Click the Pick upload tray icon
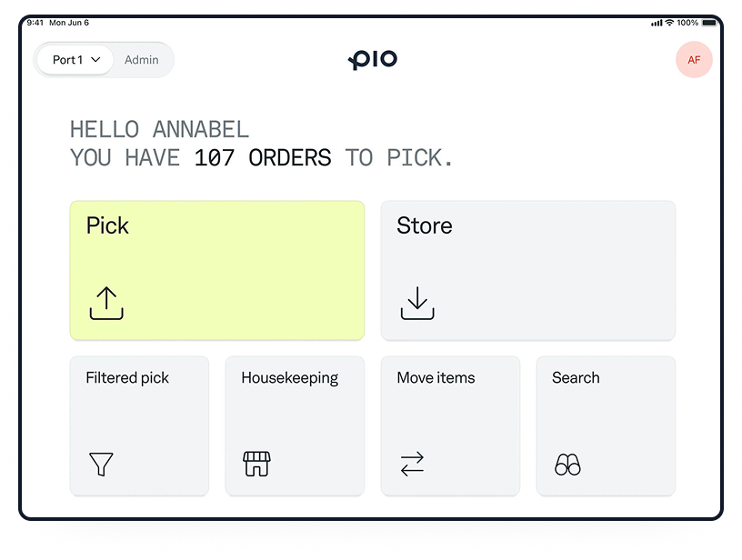 tap(106, 304)
